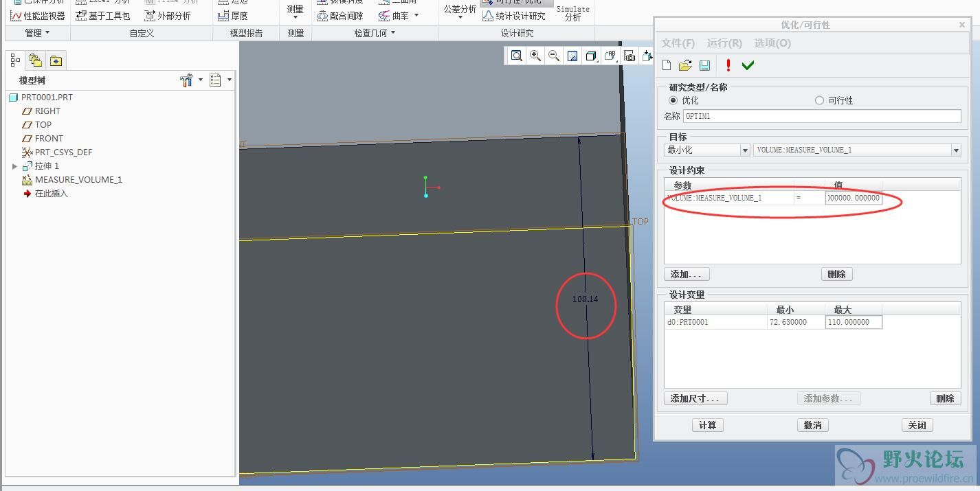Click the 100.14 dimension in viewport
980x491 pixels.
(585, 299)
